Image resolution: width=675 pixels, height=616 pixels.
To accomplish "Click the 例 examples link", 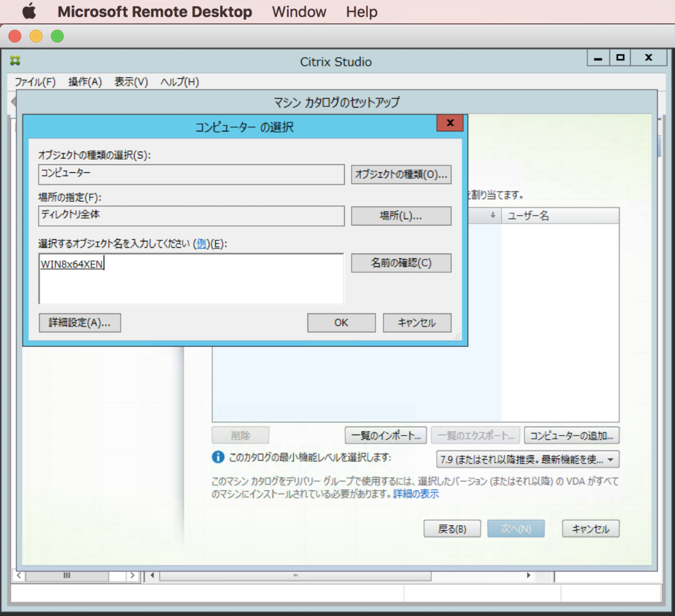I will [201, 244].
